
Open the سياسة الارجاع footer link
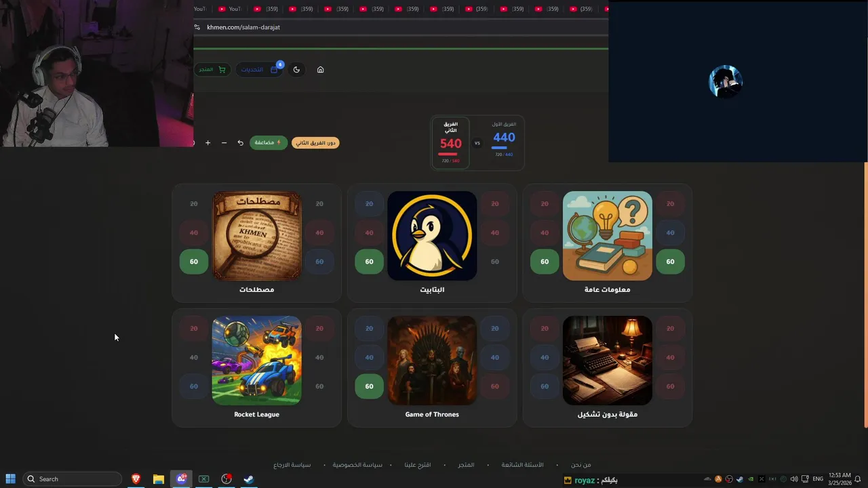[x=292, y=465]
